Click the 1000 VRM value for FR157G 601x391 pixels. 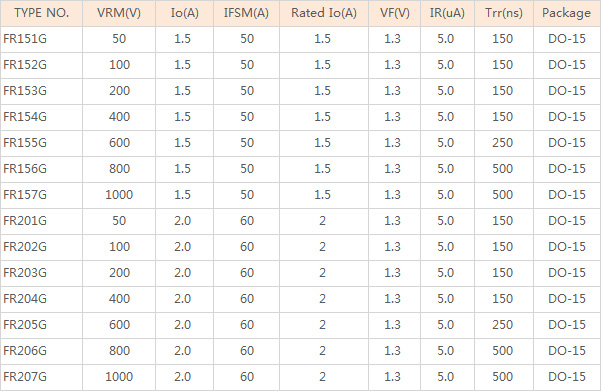[119, 195]
